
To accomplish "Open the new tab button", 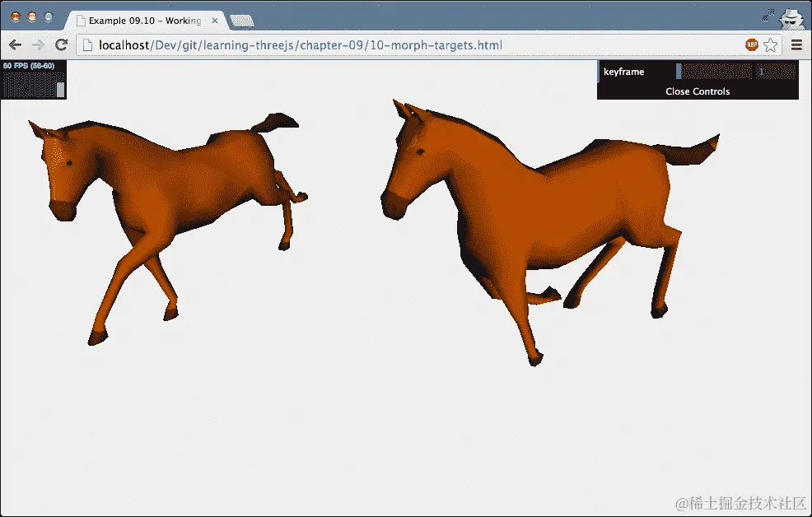I will coord(240,20).
